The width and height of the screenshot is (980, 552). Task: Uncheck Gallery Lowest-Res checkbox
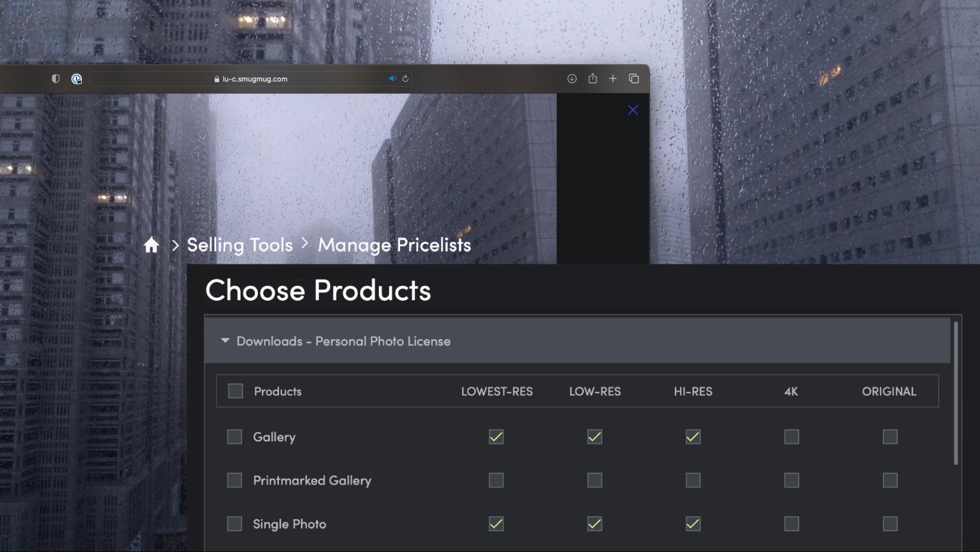[x=496, y=437]
